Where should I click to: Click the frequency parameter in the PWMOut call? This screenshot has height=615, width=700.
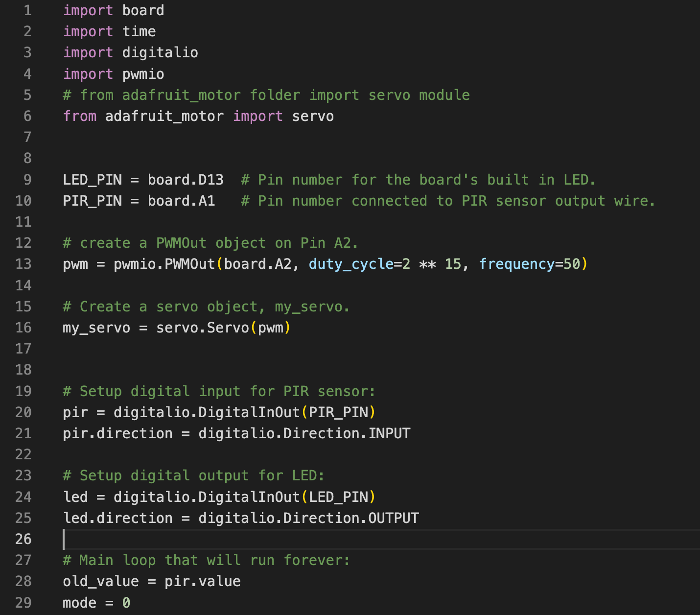tap(516, 264)
